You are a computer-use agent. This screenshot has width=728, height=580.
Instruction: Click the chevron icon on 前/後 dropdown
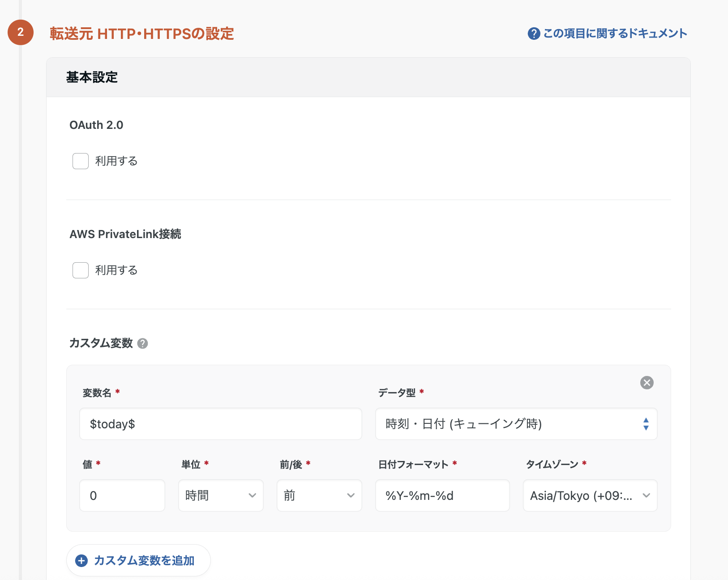pyautogui.click(x=350, y=495)
